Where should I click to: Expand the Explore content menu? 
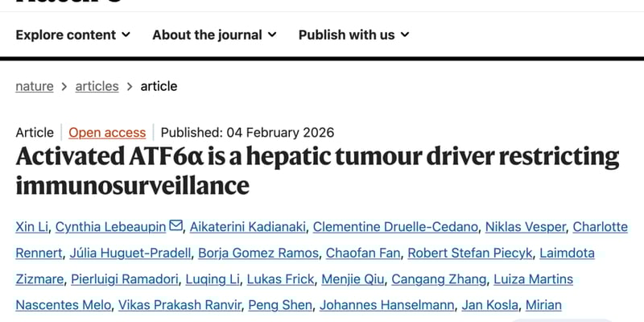(72, 35)
